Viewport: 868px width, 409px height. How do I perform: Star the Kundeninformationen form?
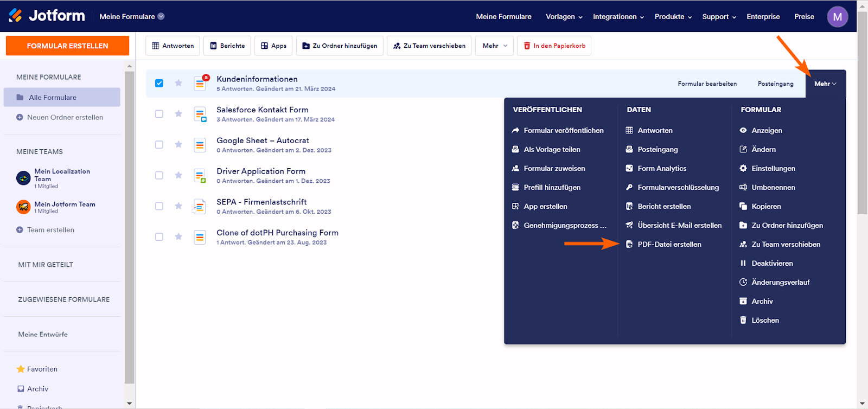pos(178,83)
